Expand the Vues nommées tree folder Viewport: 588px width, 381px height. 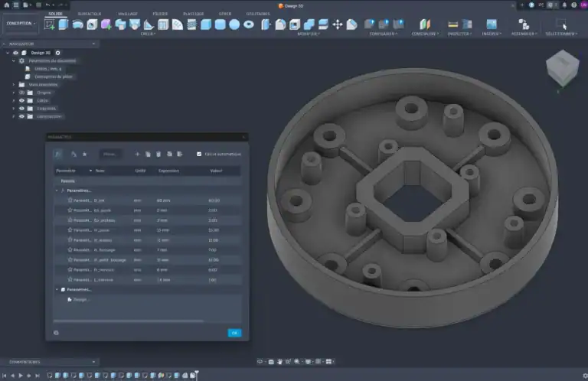[14, 85]
